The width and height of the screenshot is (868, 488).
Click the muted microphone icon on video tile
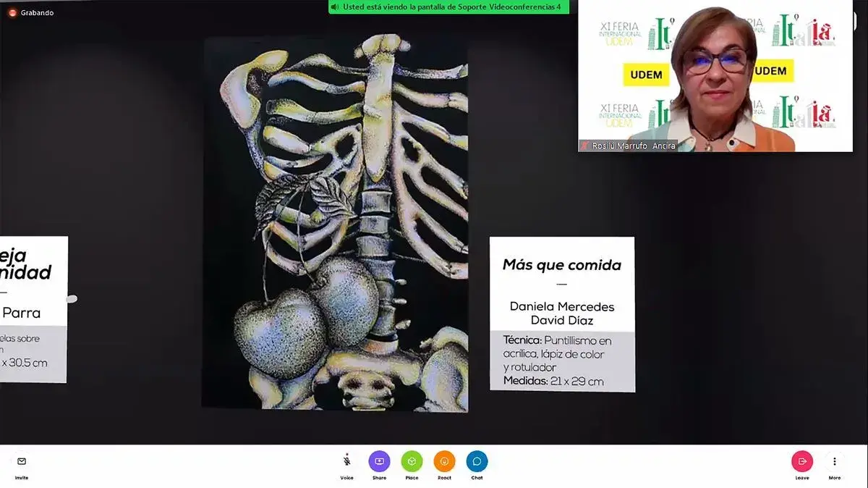[584, 146]
